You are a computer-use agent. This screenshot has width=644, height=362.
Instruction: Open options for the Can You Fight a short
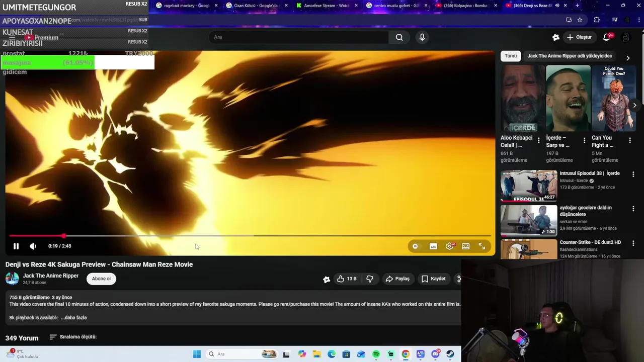click(x=630, y=140)
